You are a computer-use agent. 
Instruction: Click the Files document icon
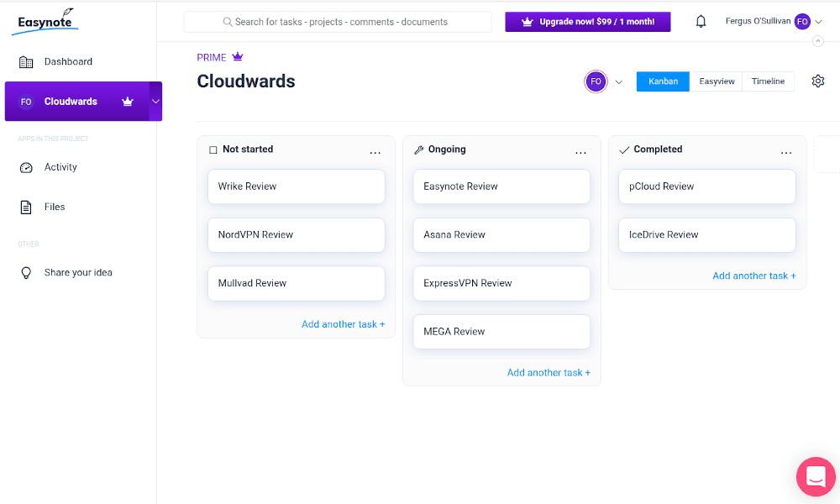coord(26,207)
